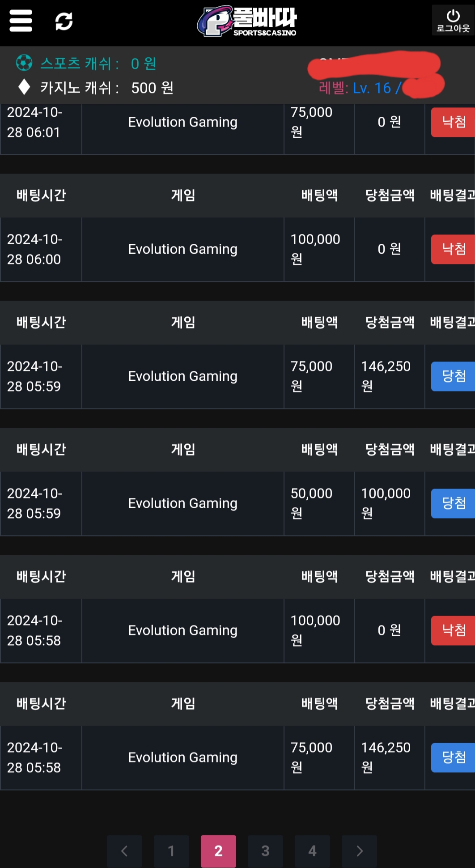Click the 낙첨 badge for the 06:01 bet
475x868 pixels.
[x=453, y=122]
